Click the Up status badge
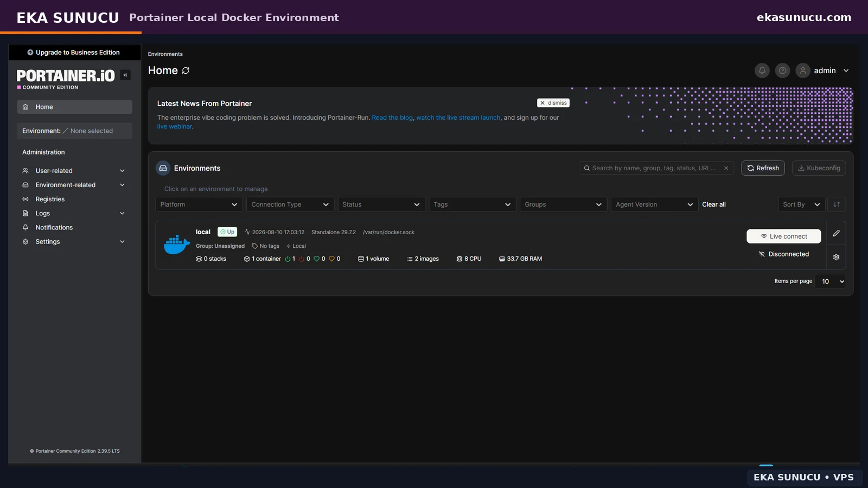868x488 pixels. pos(227,232)
